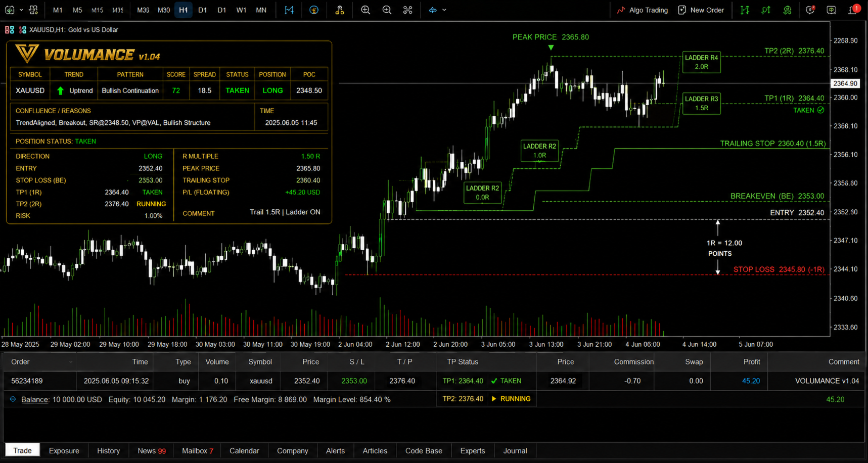
Task: Click the Balance link in account row
Action: 34,399
